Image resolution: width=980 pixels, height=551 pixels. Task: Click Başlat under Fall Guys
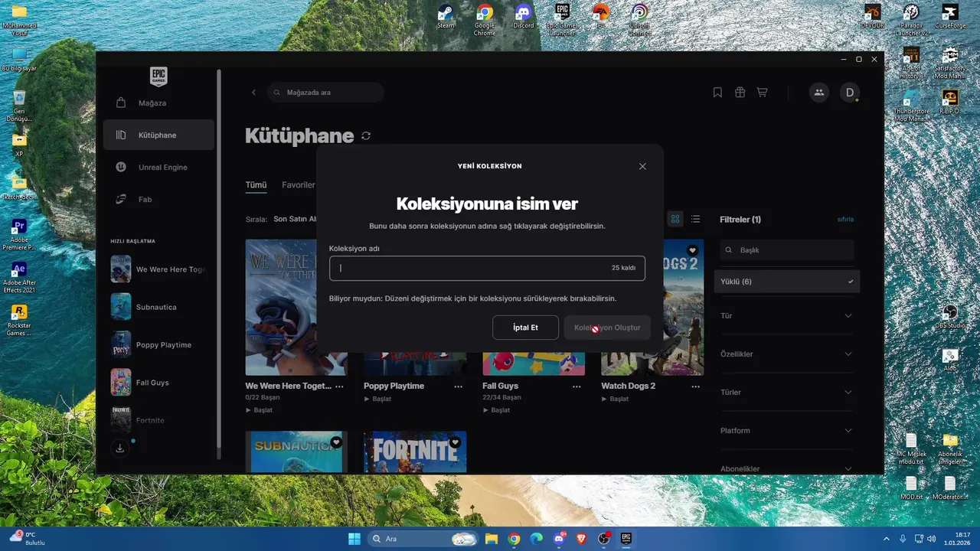(x=496, y=410)
